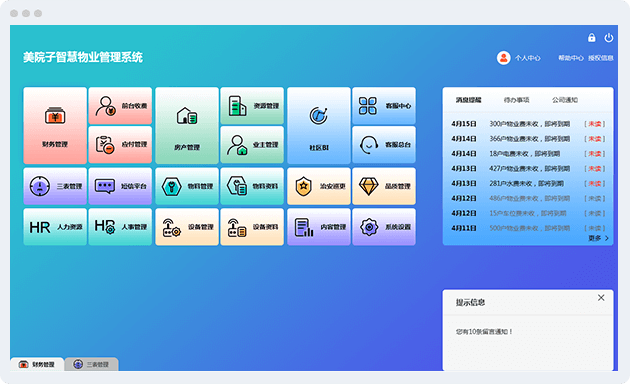
Task: Open the 前台收费 front desk charging tile
Action: click(120, 106)
